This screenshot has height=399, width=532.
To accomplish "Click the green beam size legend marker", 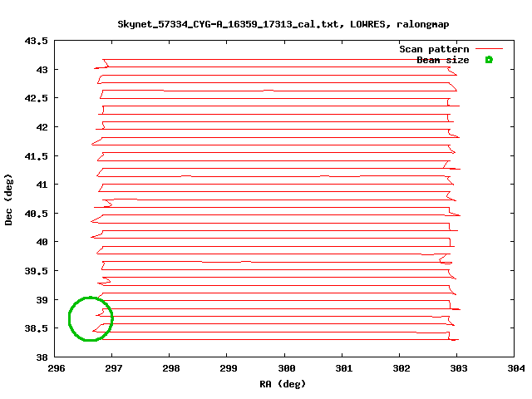I will 489,60.
